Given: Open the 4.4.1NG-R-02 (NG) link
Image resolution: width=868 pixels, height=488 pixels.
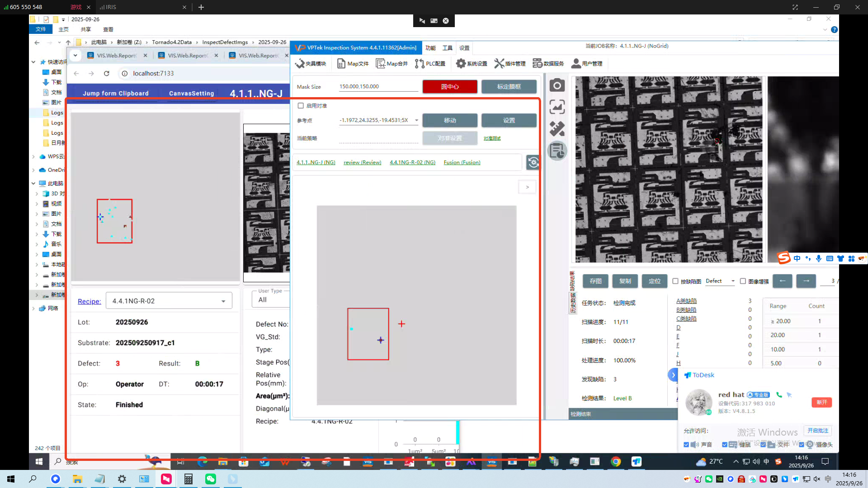Looking at the screenshot, I should pos(412,163).
